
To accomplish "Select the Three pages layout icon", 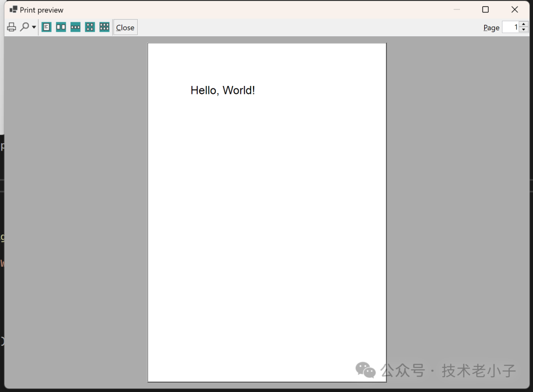I will point(76,27).
